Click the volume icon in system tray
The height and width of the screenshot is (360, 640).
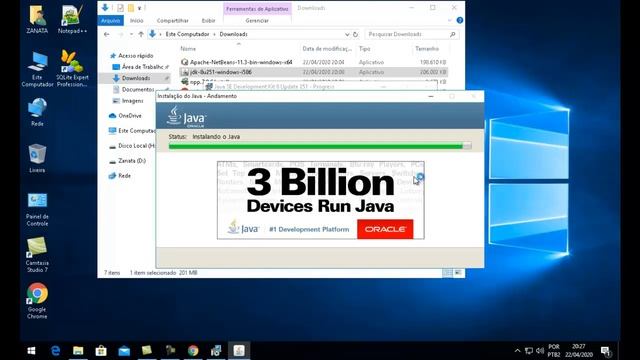[x=540, y=351]
